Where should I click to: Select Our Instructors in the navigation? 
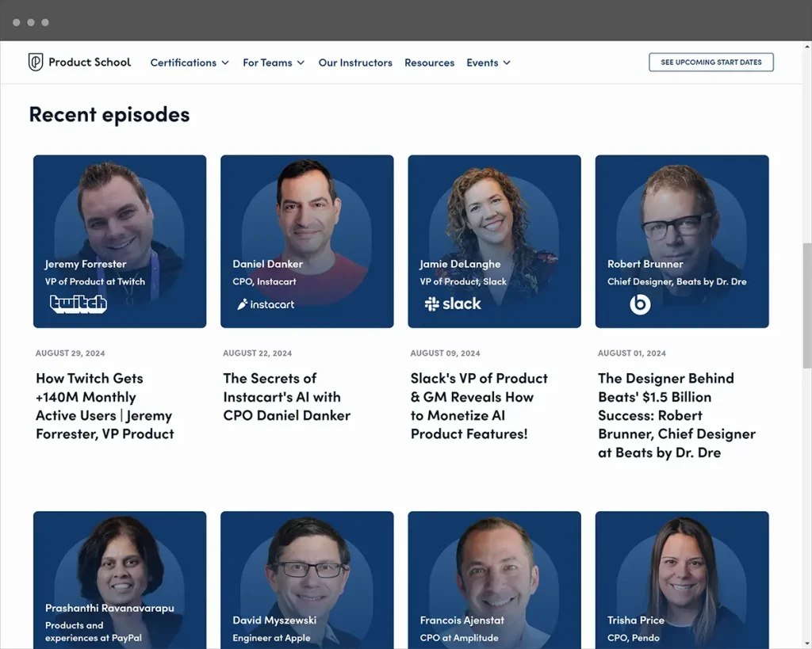355,63
